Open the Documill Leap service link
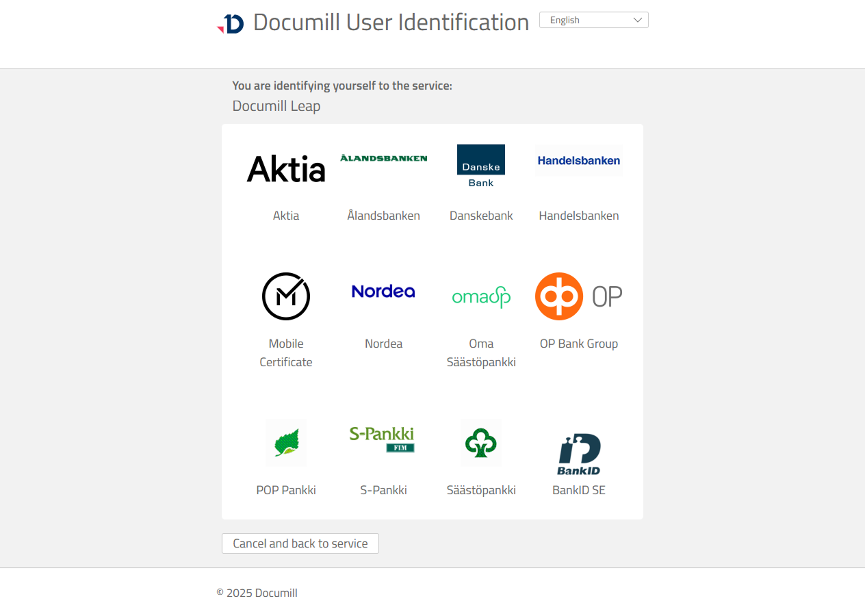 [x=276, y=106]
